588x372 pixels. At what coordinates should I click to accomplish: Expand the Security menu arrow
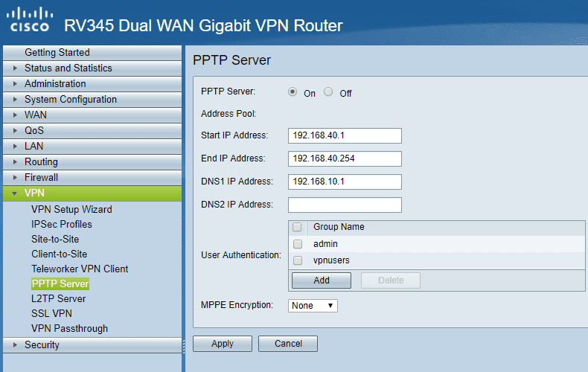pos(15,345)
